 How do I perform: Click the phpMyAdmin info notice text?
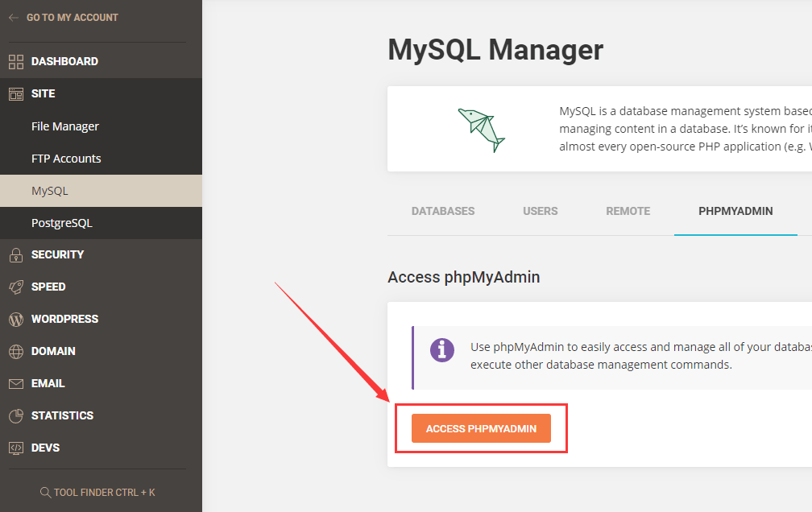click(641, 356)
